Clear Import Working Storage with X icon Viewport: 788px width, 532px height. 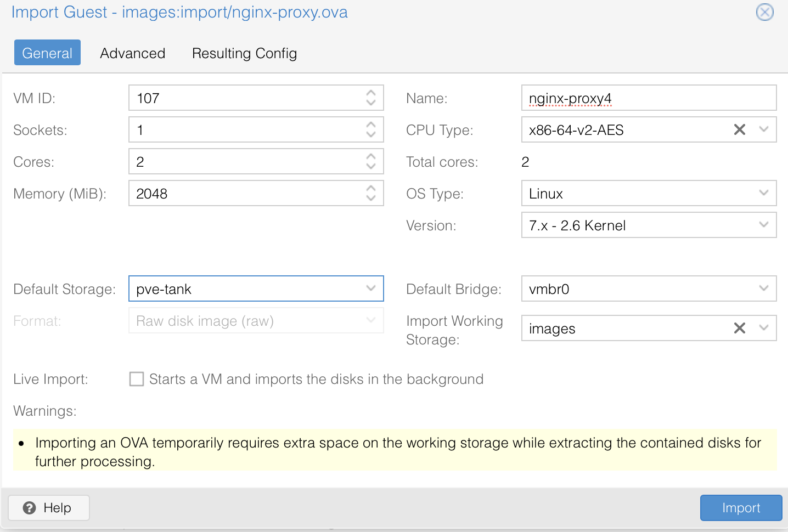click(739, 328)
